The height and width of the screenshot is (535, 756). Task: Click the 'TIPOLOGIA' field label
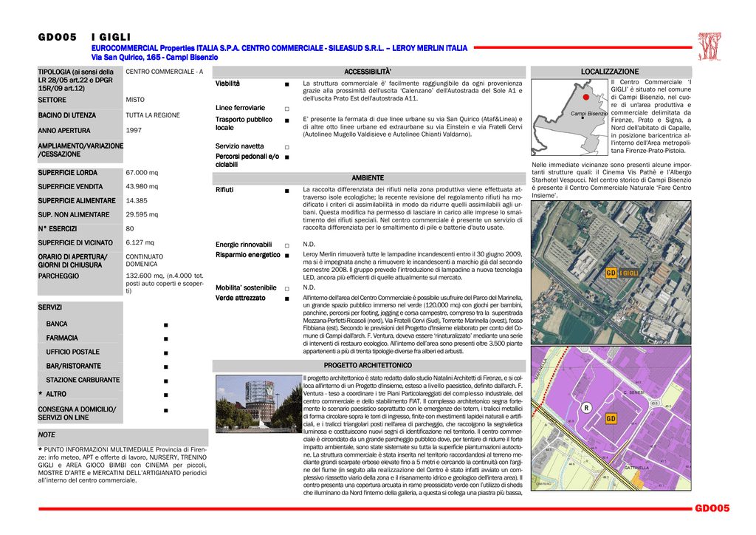tap(76, 80)
